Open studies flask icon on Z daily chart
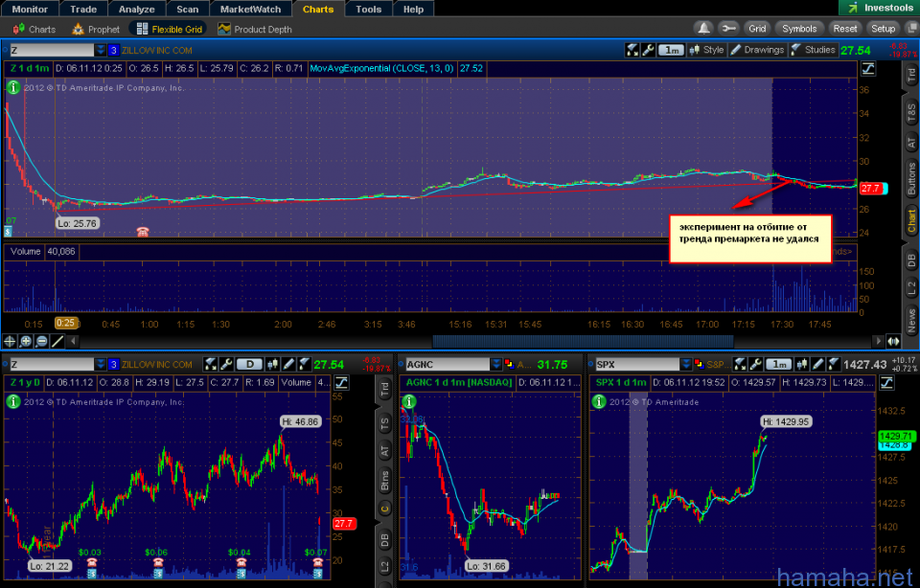This screenshot has width=920, height=588. [x=304, y=364]
